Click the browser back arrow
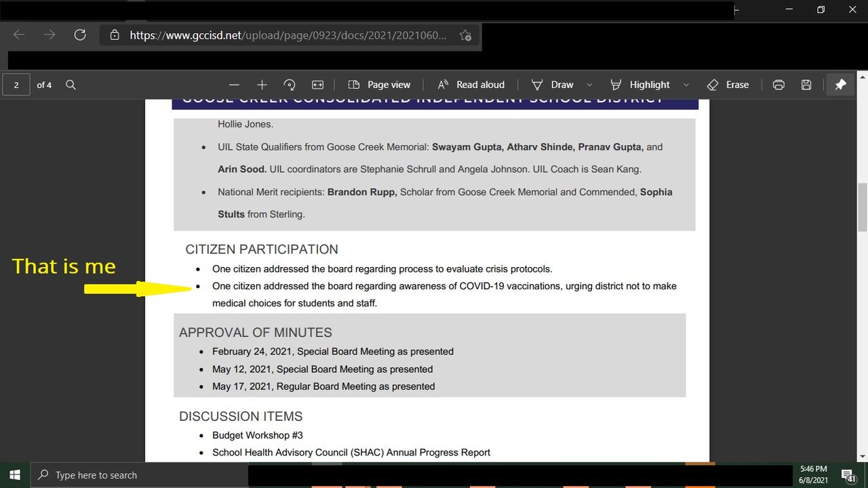The image size is (868, 488). 19,35
